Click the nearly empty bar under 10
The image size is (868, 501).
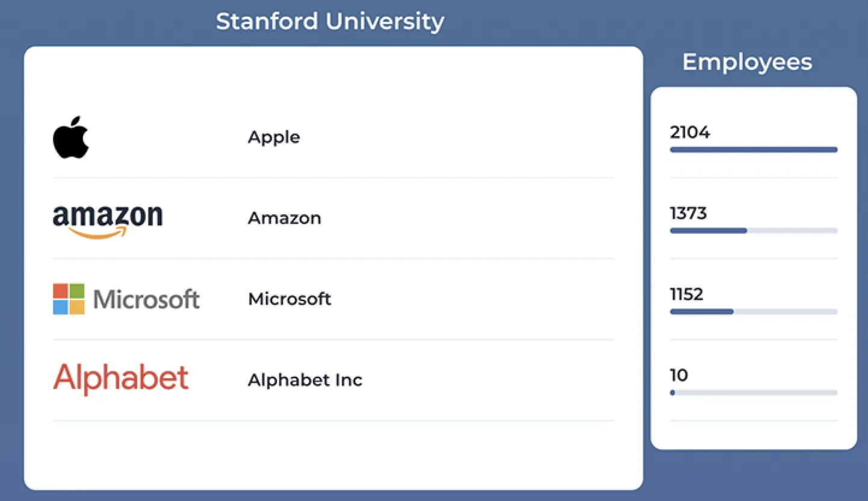coord(753,393)
